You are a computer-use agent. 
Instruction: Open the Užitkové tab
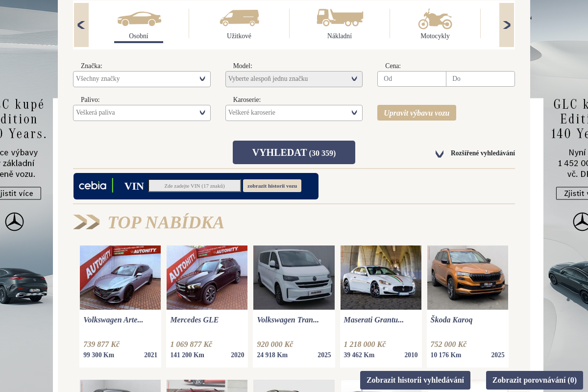239,36
